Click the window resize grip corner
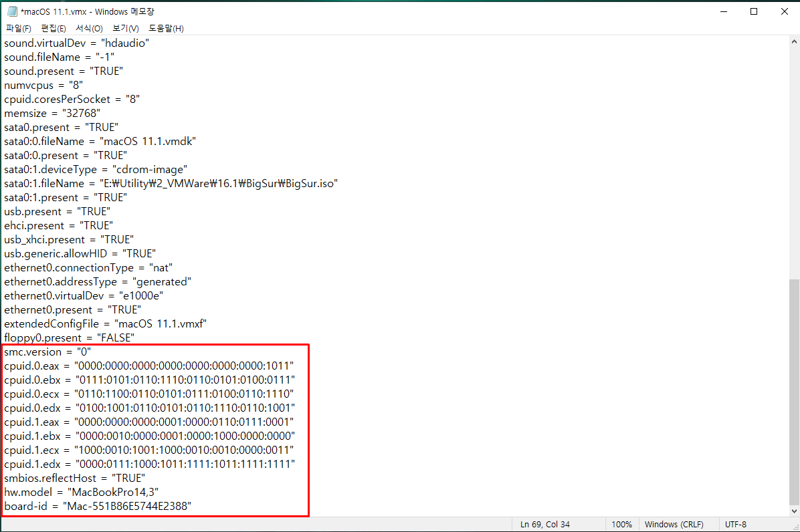This screenshot has height=532, width=800. pyautogui.click(x=795, y=527)
